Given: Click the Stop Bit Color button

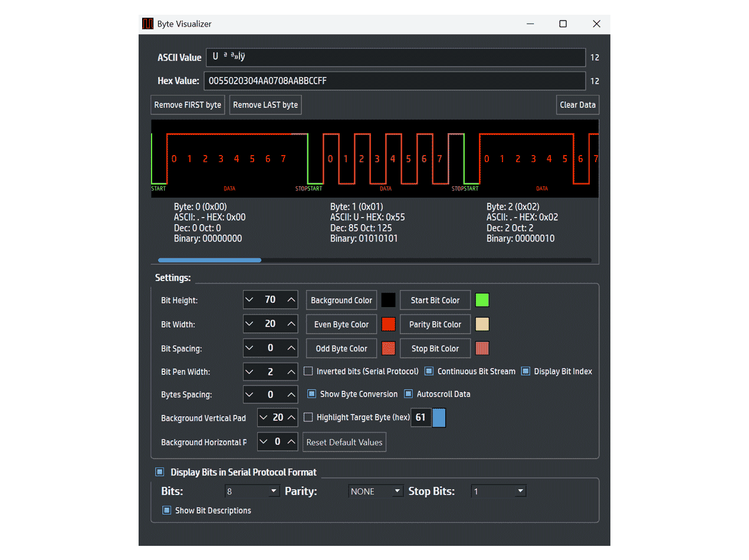Looking at the screenshot, I should [435, 348].
